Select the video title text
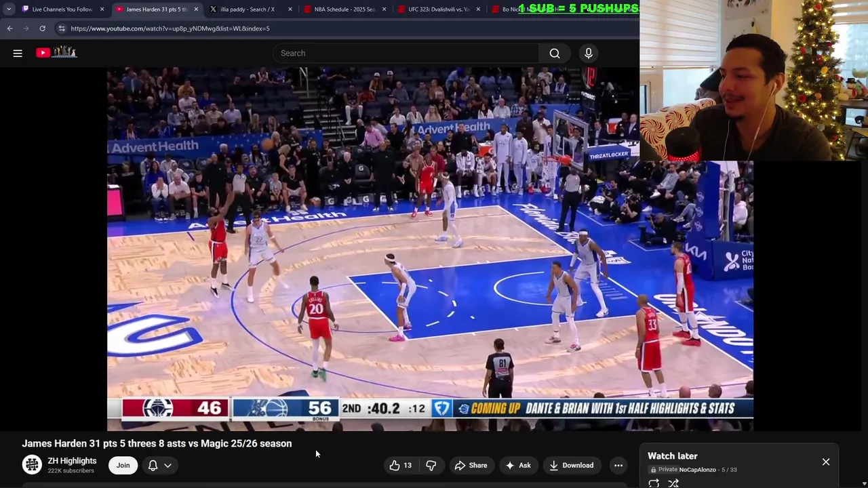 (x=157, y=443)
